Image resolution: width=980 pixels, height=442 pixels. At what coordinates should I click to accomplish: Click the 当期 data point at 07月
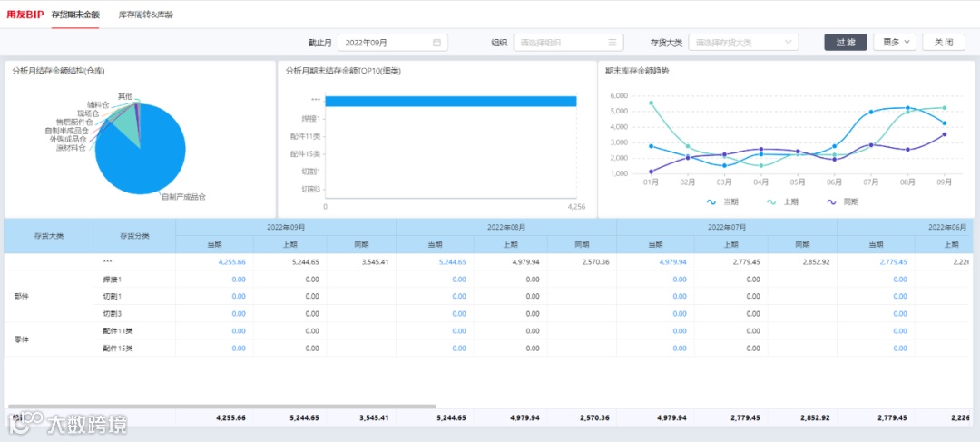[870, 112]
